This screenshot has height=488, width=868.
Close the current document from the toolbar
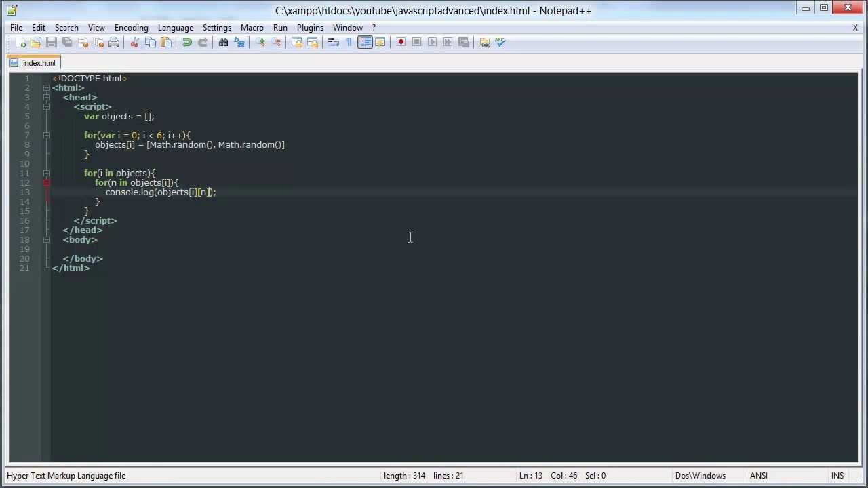tap(83, 43)
